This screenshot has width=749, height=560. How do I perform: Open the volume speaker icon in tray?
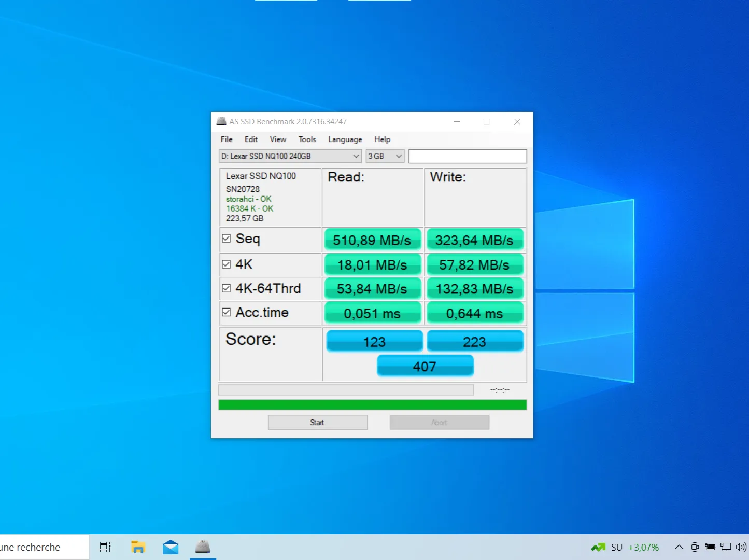point(741,547)
